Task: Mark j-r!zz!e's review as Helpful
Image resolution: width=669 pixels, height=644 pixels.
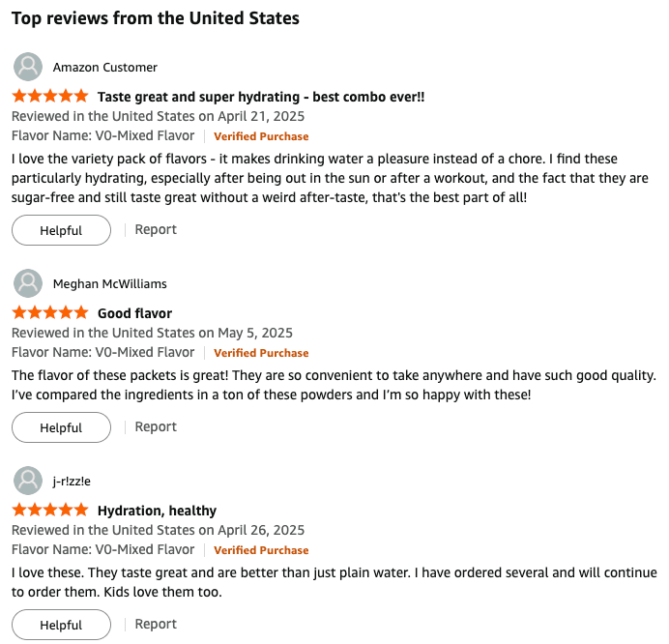Action: click(x=61, y=625)
